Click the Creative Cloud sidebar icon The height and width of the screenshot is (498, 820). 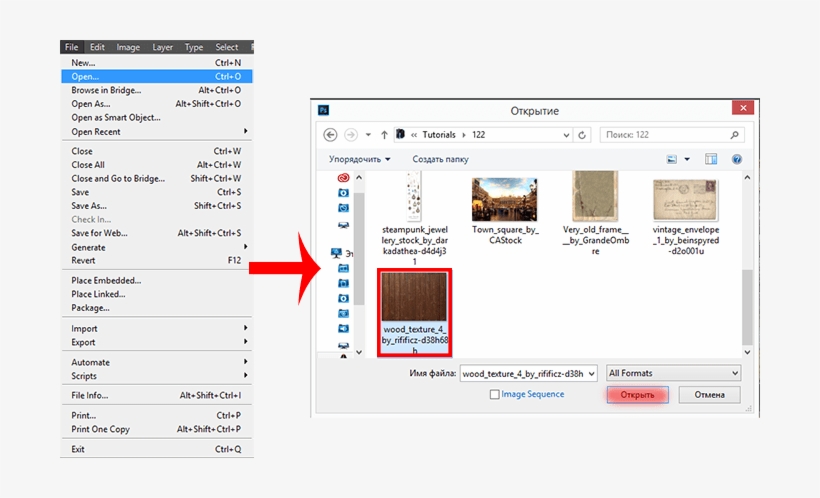point(343,176)
